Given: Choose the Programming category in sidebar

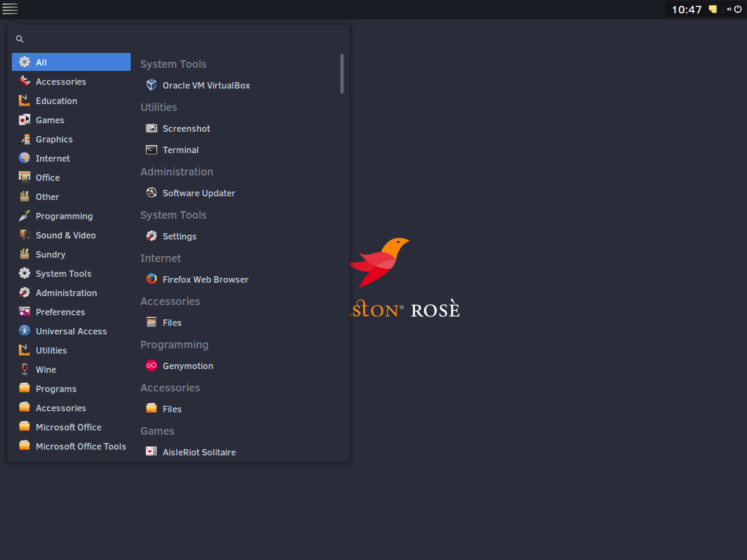Looking at the screenshot, I should [71, 216].
